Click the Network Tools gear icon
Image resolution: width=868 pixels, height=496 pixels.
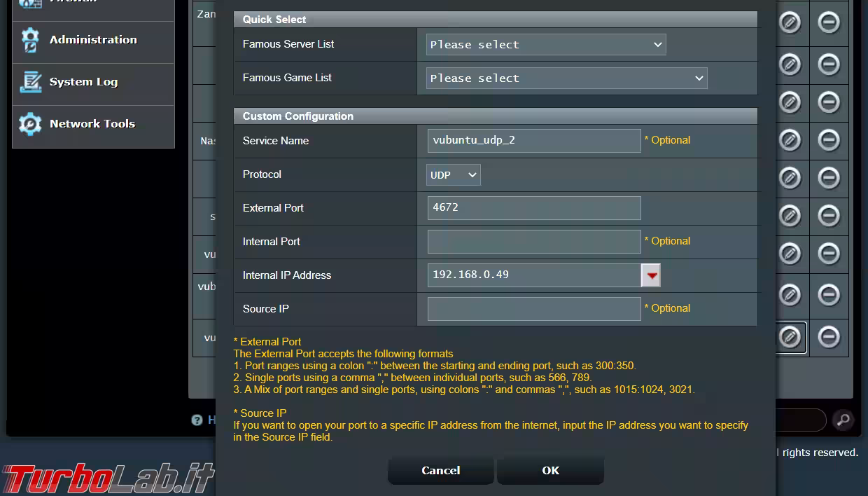coord(30,124)
